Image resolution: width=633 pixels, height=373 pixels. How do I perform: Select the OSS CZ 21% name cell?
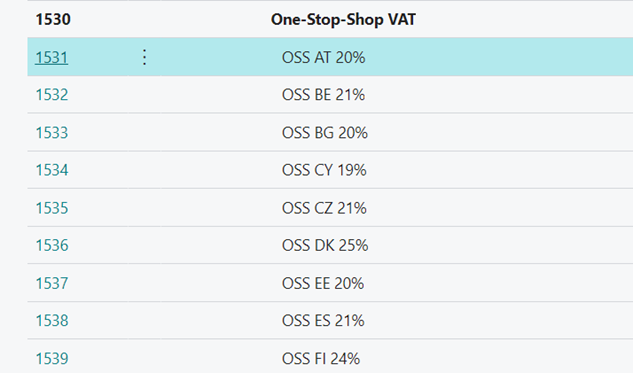pyautogui.click(x=324, y=208)
